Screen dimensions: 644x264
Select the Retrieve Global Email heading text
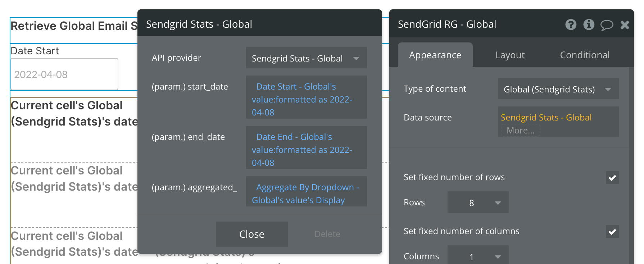74,26
